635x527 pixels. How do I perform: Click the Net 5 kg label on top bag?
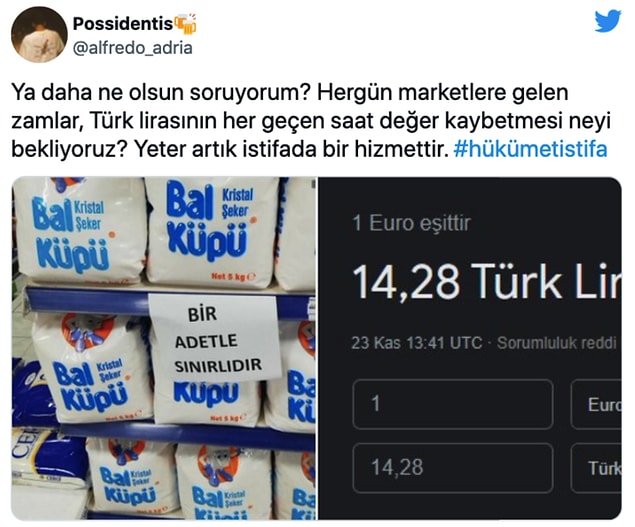click(x=234, y=277)
